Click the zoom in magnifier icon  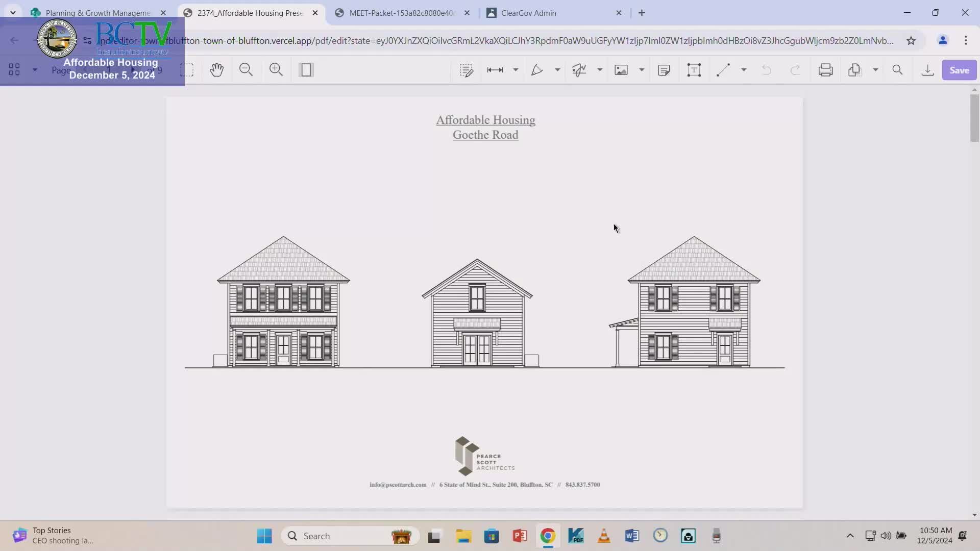point(276,70)
